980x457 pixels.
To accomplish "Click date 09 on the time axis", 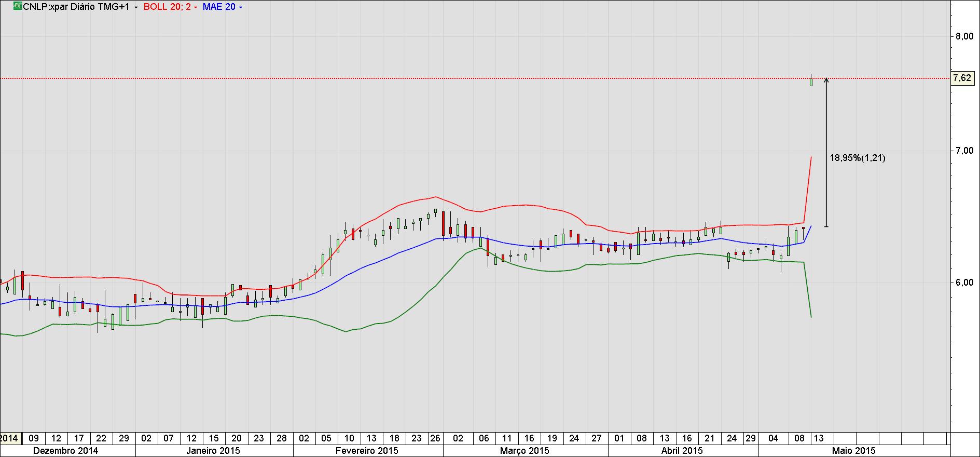I will tap(34, 438).
